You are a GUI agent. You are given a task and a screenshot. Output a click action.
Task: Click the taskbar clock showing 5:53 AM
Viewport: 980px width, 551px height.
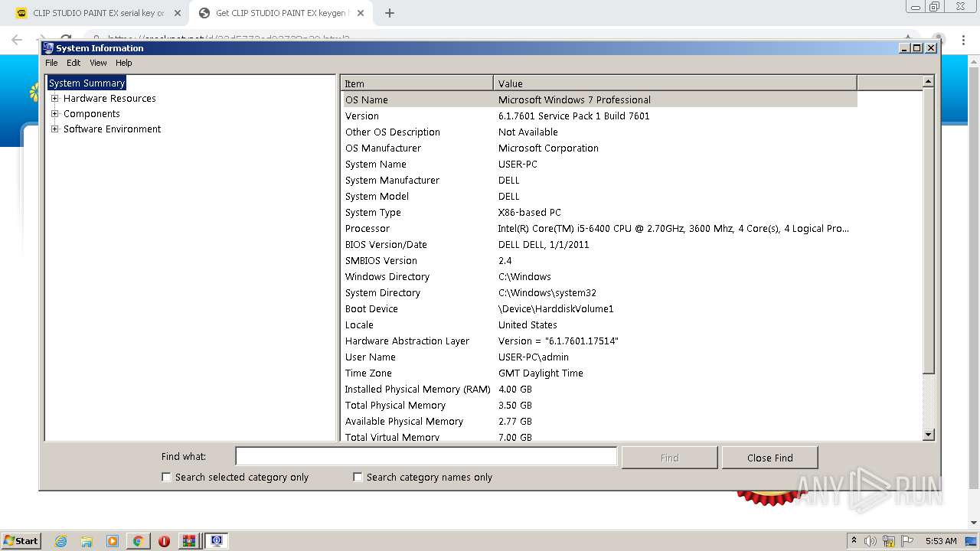pyautogui.click(x=940, y=541)
